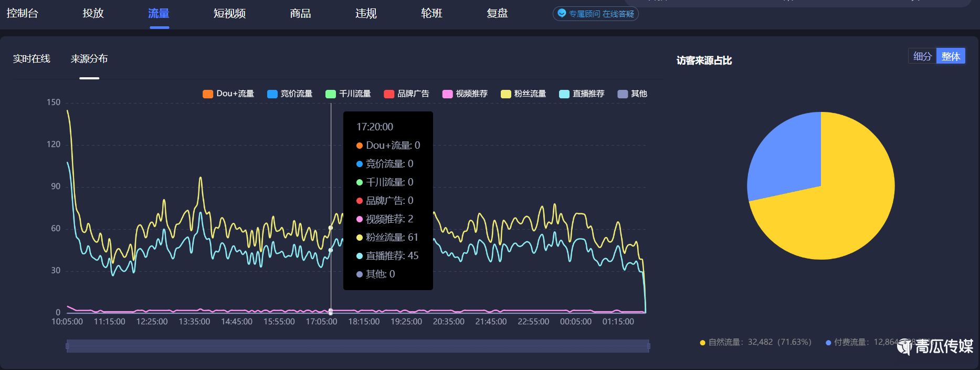Viewport: 980px width, 370px height.
Task: Open the 复盘 tab
Action: pyautogui.click(x=497, y=13)
